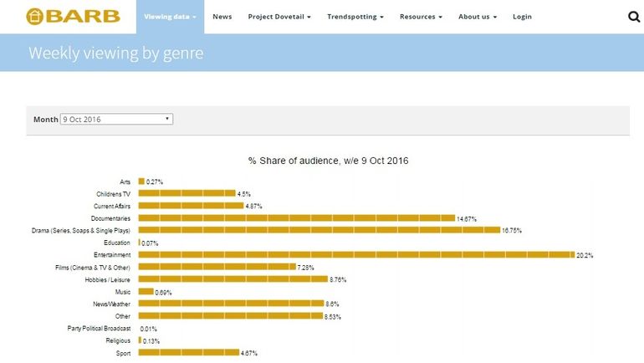Screen dimensions: 644x363
Task: Click the Hobbies / Leisure bar
Action: 233,279
